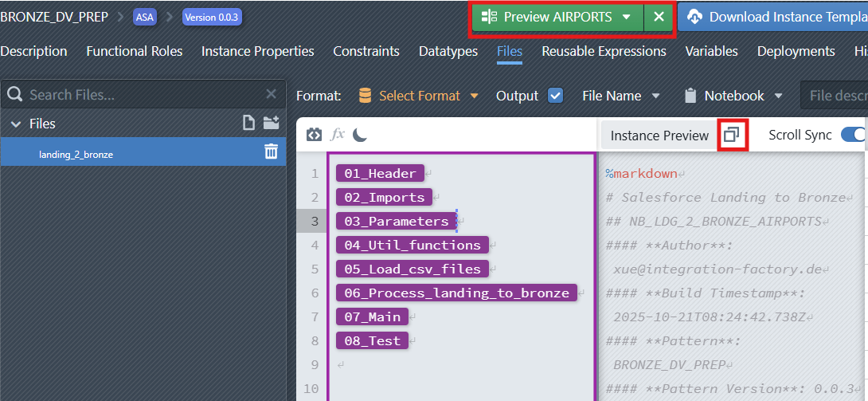The height and width of the screenshot is (401, 868).
Task: Open the Select Format dropdown
Action: (419, 96)
